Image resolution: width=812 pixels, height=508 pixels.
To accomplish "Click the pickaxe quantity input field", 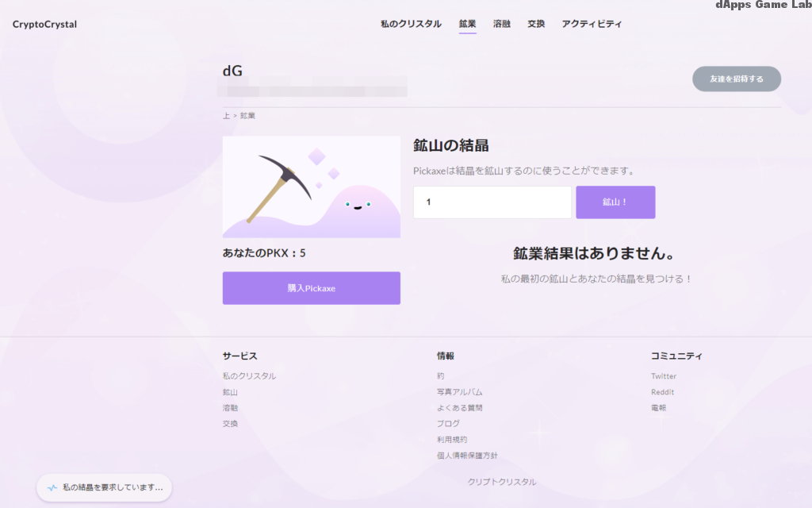I will coord(492,202).
